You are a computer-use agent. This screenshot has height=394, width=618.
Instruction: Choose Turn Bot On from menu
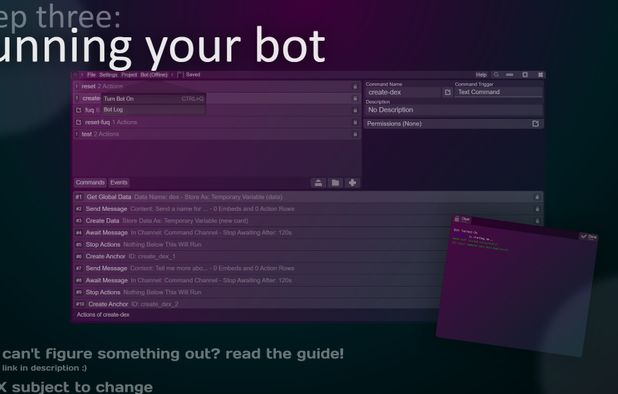click(x=153, y=98)
